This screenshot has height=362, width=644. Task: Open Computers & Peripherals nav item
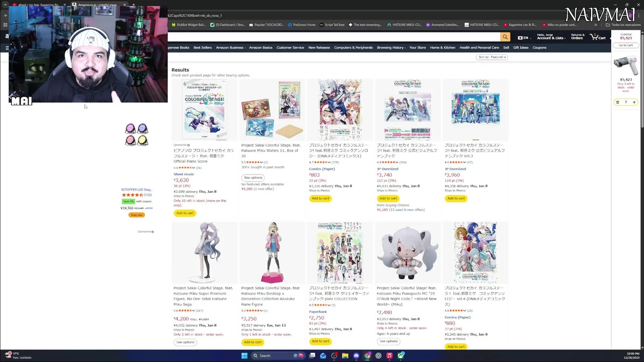[x=353, y=47]
